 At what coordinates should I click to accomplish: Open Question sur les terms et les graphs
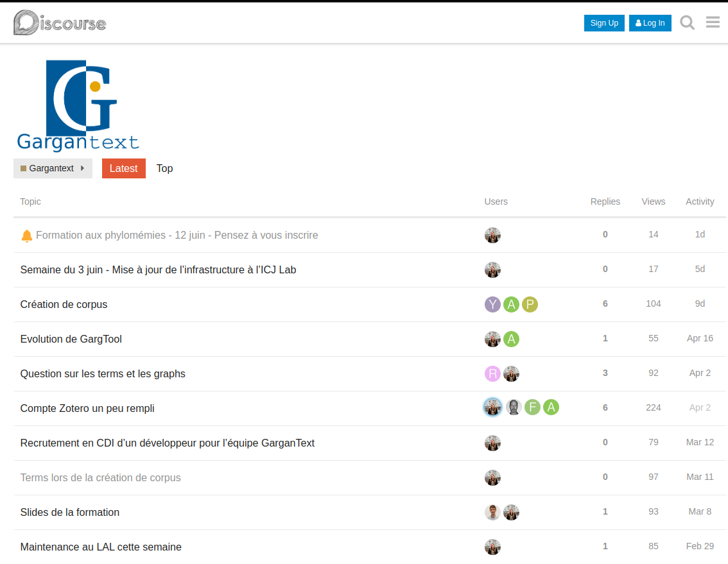pos(103,373)
